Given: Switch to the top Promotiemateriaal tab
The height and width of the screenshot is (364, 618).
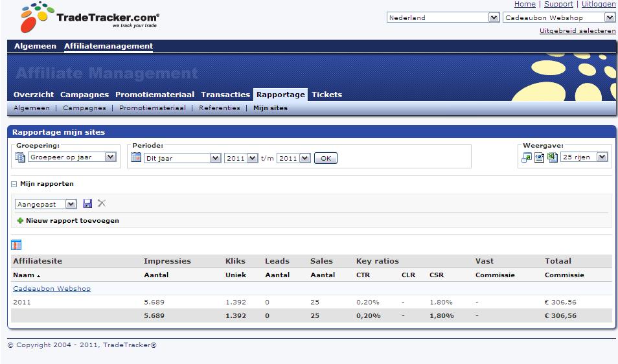Looking at the screenshot, I should pos(155,95).
